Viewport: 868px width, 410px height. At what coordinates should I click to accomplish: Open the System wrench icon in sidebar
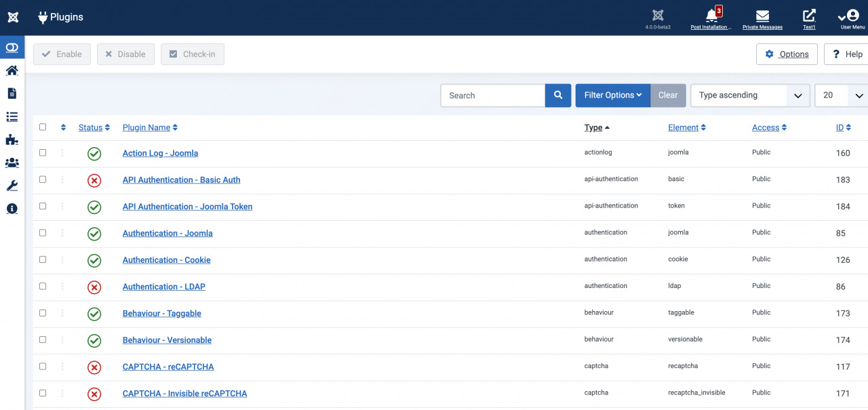click(11, 185)
